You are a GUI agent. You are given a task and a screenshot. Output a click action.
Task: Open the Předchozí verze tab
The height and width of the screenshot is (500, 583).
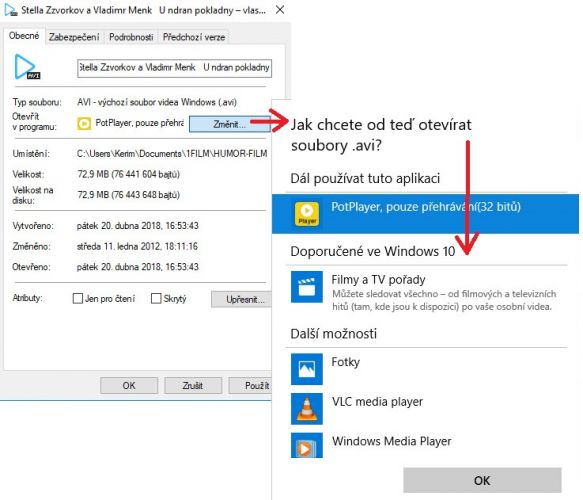coord(194,37)
